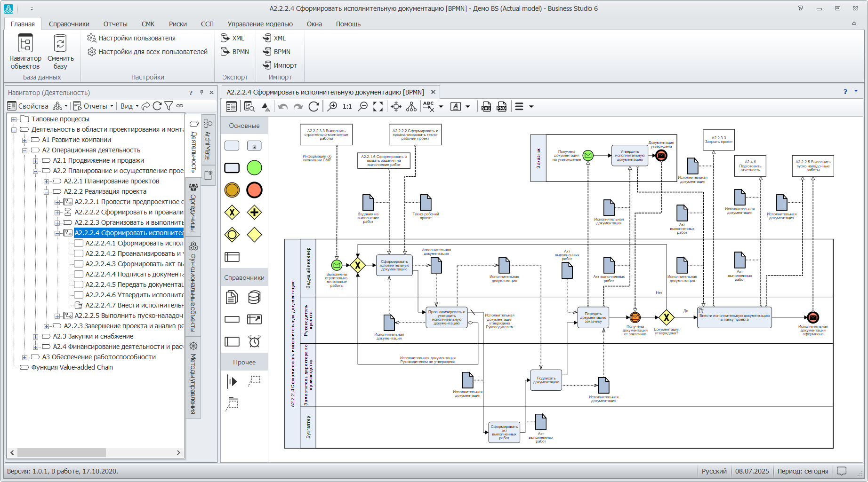Open the Вид dropdown menu

pos(129,106)
